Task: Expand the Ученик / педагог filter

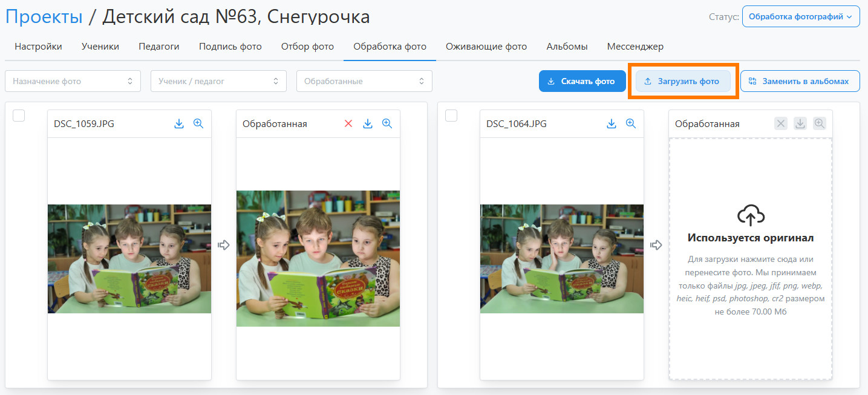Action: (218, 81)
